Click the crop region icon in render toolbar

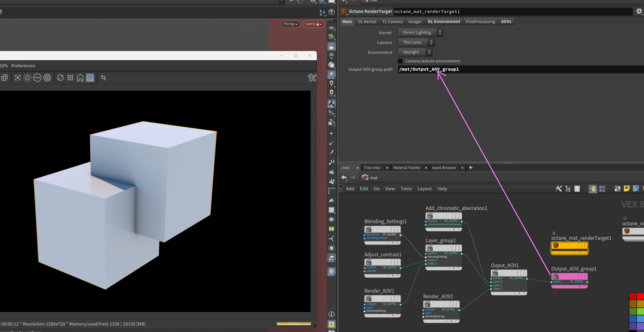click(x=103, y=78)
